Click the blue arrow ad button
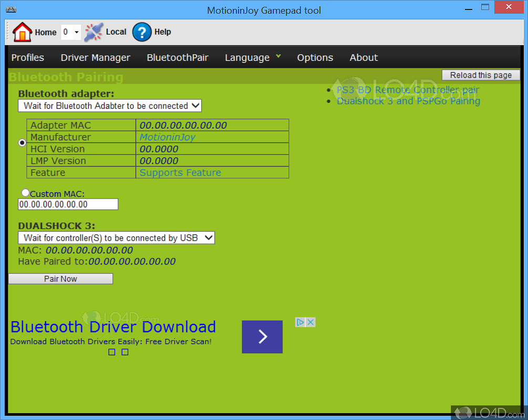 point(262,337)
